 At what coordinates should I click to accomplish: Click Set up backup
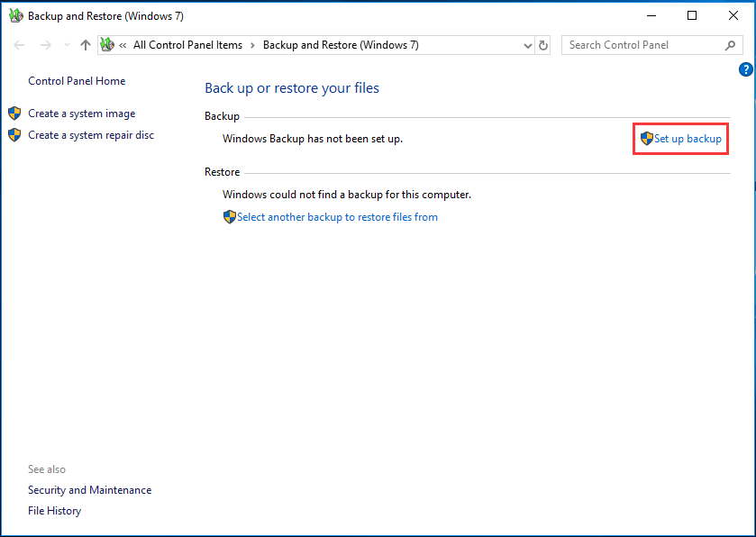pyautogui.click(x=690, y=139)
